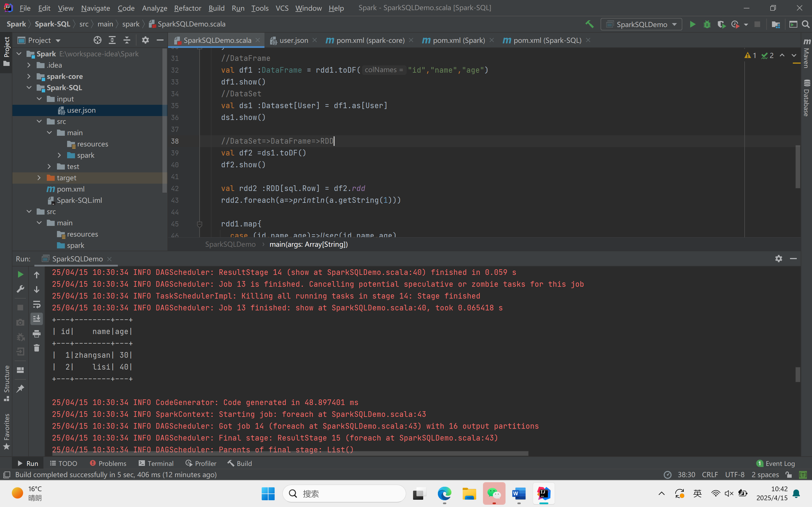Toggle the file read-only lock icon
Viewport: 812px width, 507px height.
pos(789,475)
